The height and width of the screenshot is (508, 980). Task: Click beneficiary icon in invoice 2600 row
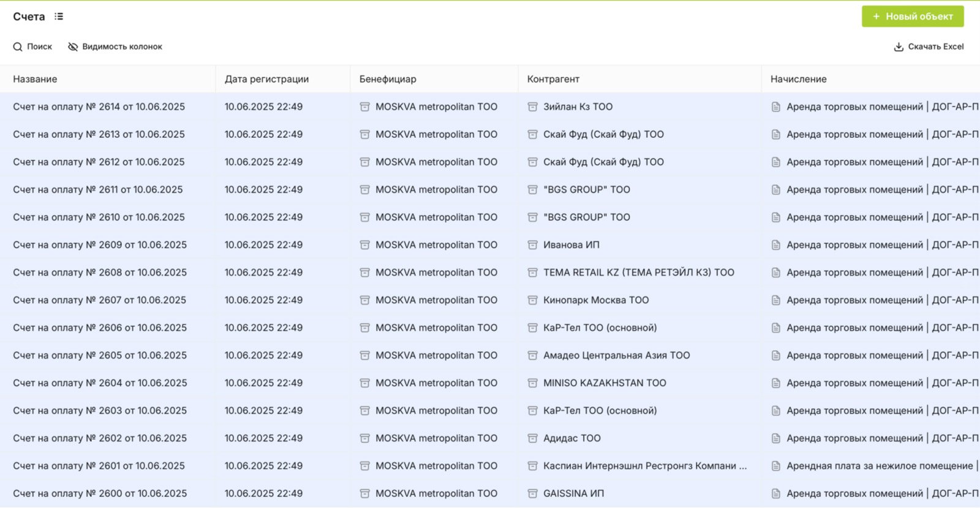364,493
